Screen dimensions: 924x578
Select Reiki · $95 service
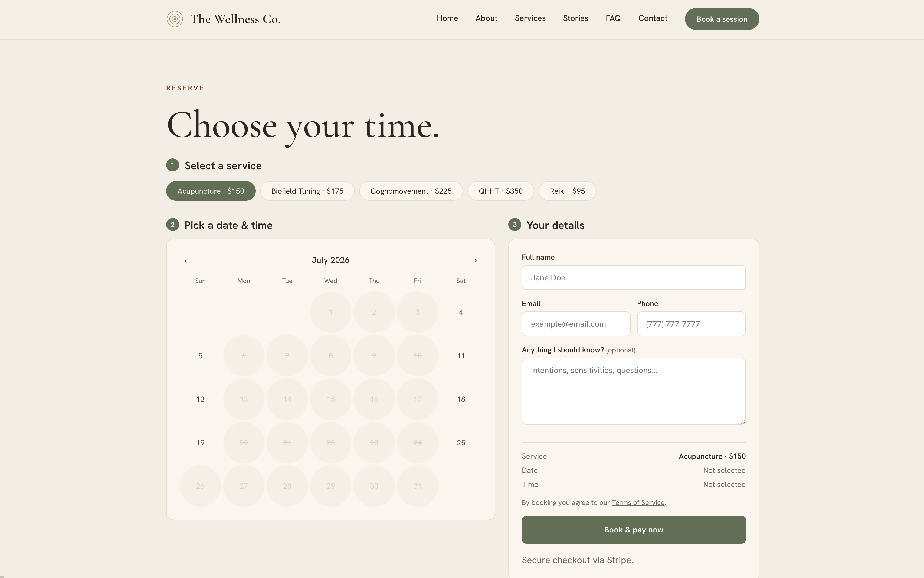(x=567, y=191)
